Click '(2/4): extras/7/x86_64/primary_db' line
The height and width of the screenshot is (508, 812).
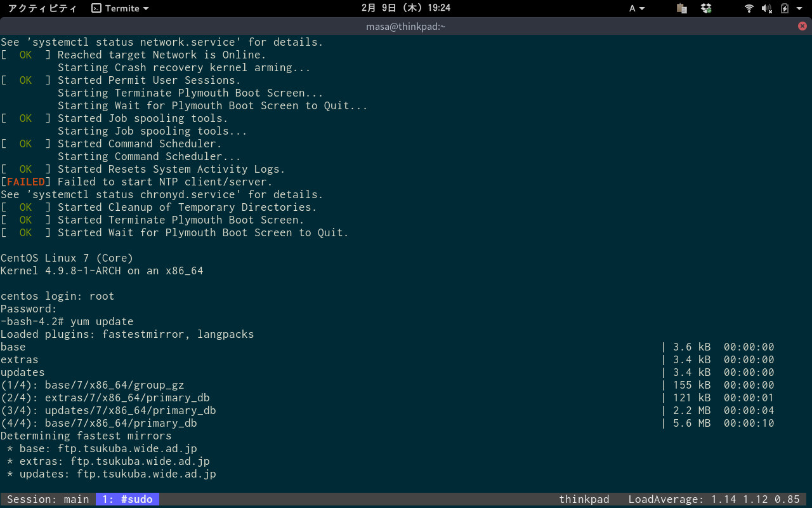(x=105, y=398)
